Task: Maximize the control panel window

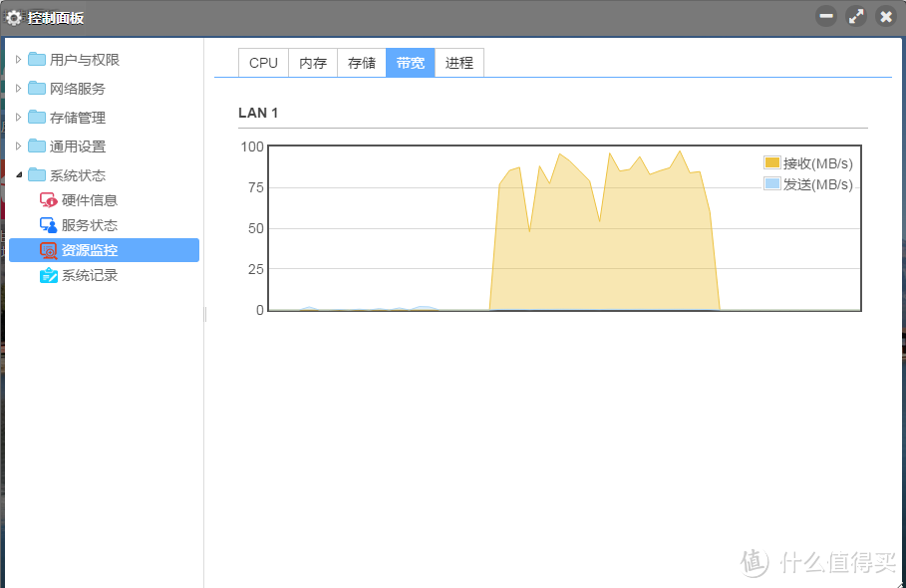Action: 856,16
